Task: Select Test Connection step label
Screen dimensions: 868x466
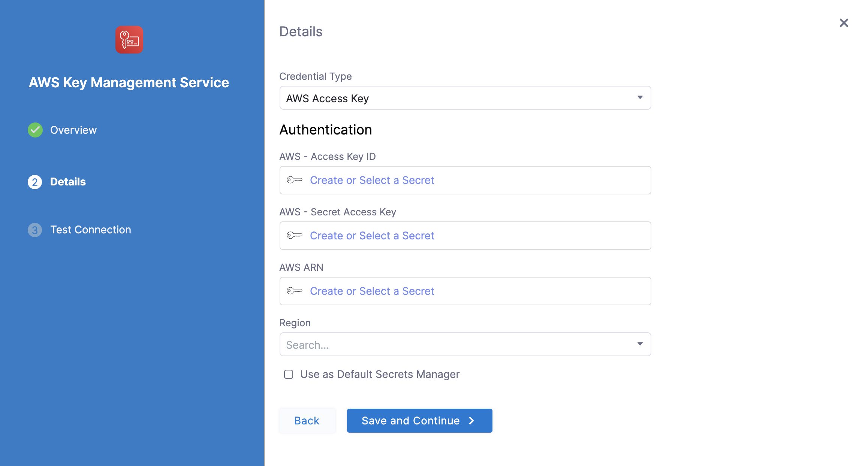Action: click(91, 230)
